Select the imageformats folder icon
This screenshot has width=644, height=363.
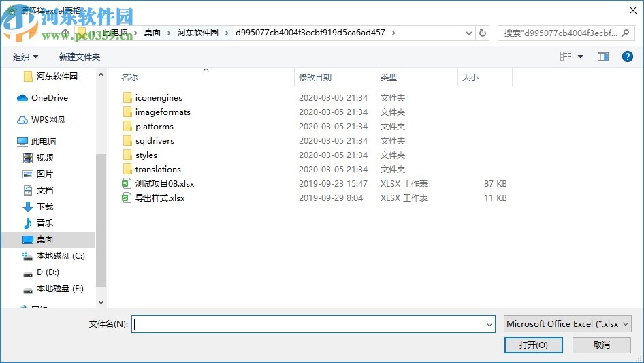[x=127, y=112]
